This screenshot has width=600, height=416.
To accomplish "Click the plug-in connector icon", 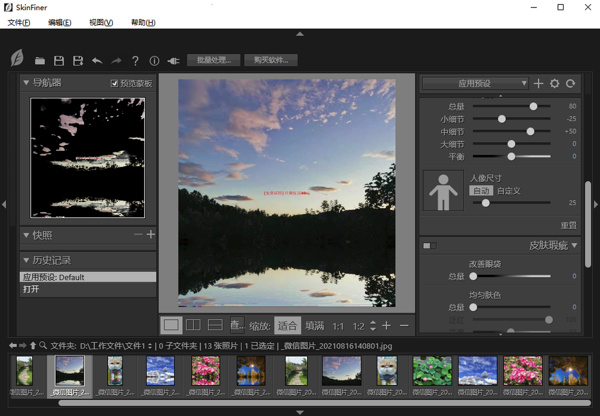I will (x=172, y=61).
